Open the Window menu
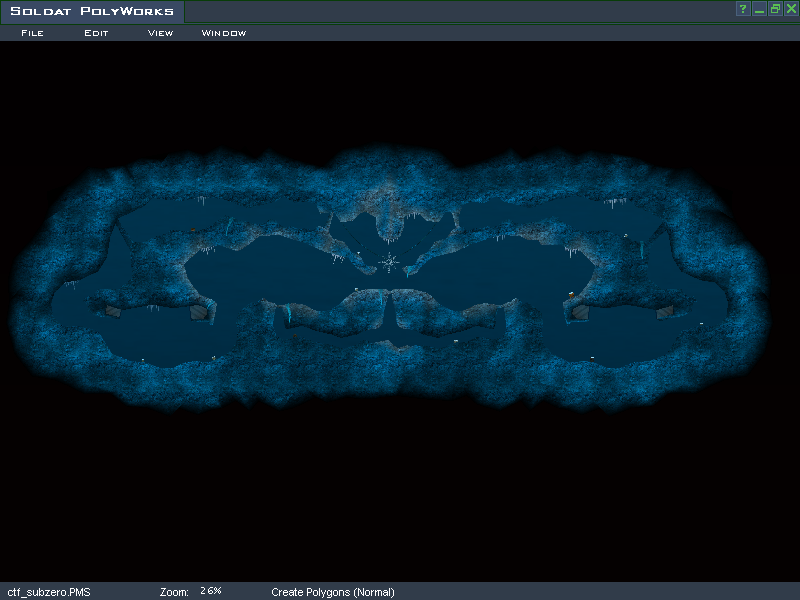 pos(224,33)
